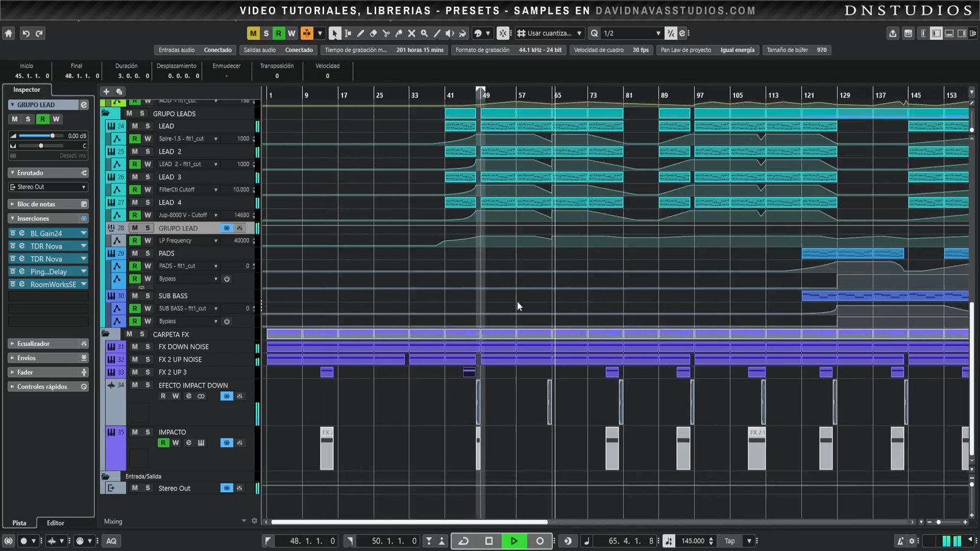Activate the Mute tool (X icon)
This screenshot has height=551, width=980.
[x=412, y=34]
